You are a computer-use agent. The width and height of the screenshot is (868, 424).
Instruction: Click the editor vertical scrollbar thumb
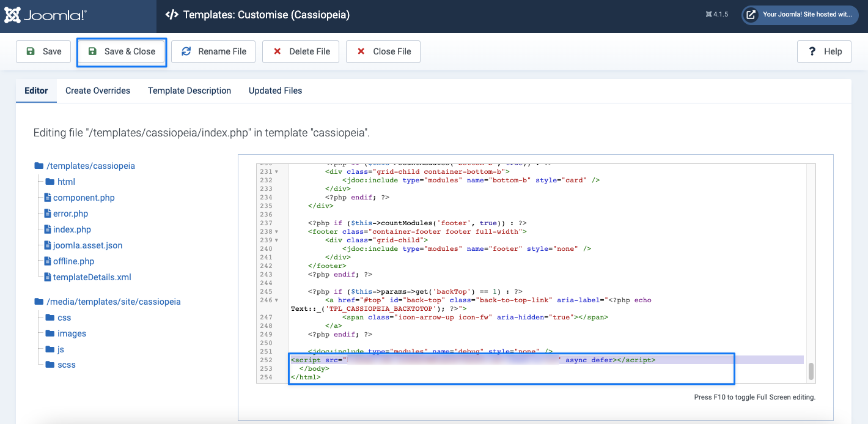[x=811, y=371]
